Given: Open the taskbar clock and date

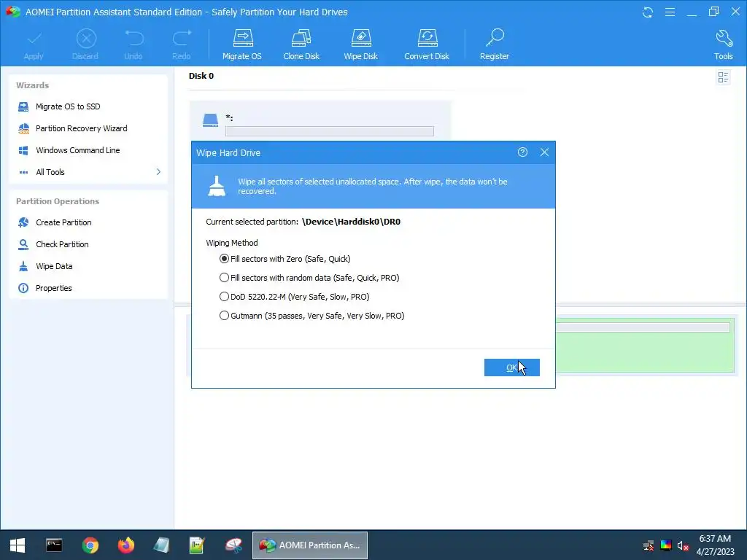Looking at the screenshot, I should click(x=715, y=545).
